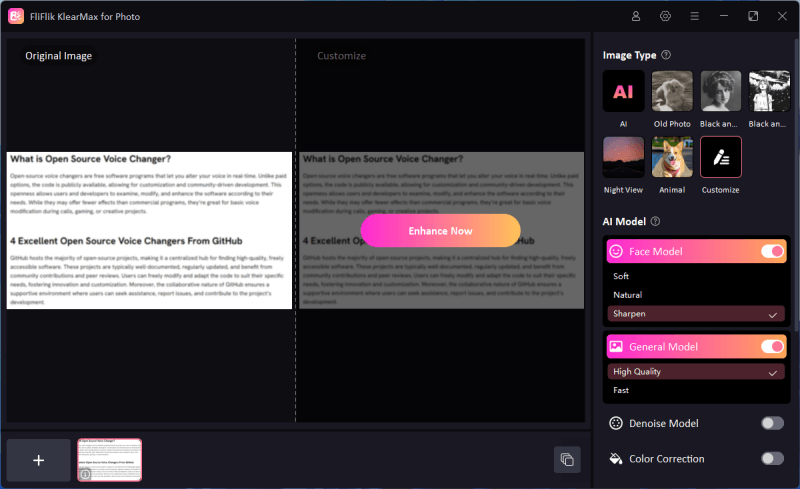800x489 pixels.
Task: Select the AI image type
Action: click(x=623, y=91)
